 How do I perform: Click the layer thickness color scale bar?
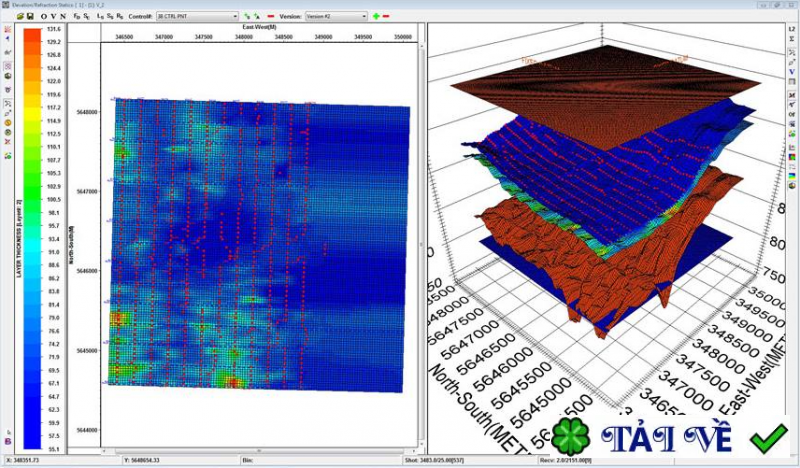[31, 235]
